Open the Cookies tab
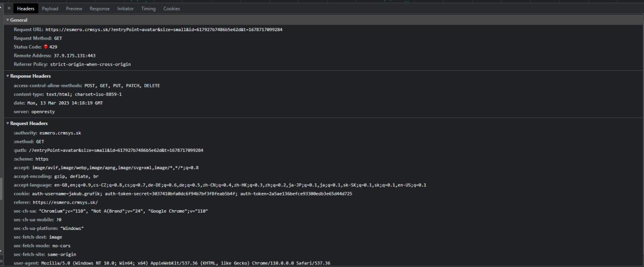The image size is (644, 267). (172, 9)
